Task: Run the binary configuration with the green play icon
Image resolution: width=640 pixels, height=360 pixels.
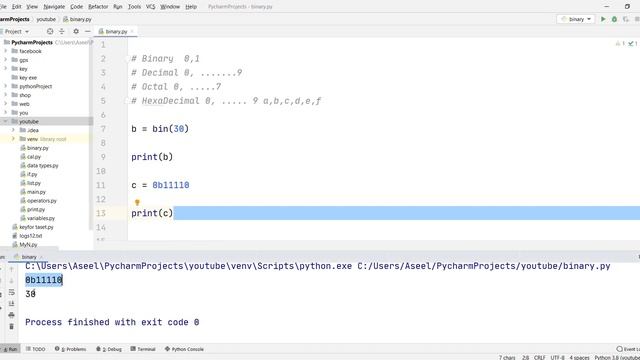Action: [x=603, y=19]
